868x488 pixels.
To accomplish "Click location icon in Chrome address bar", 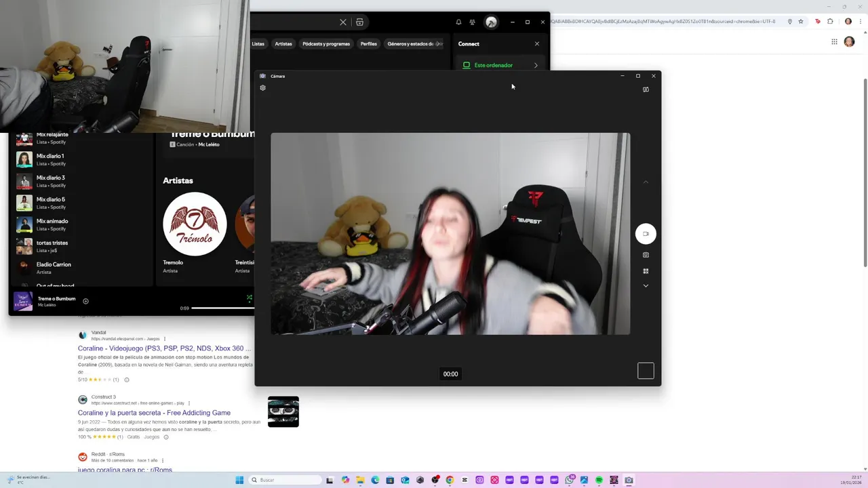I will tap(790, 22).
